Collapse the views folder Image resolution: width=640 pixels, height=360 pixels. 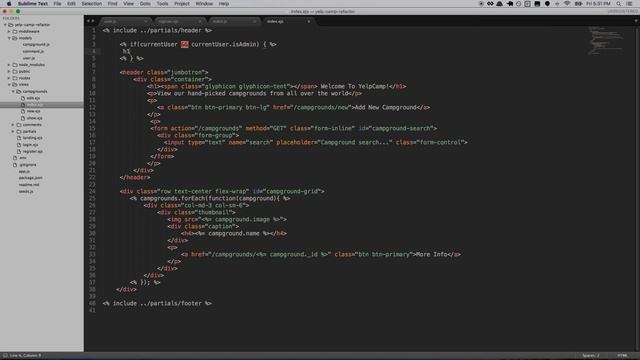tap(9, 84)
